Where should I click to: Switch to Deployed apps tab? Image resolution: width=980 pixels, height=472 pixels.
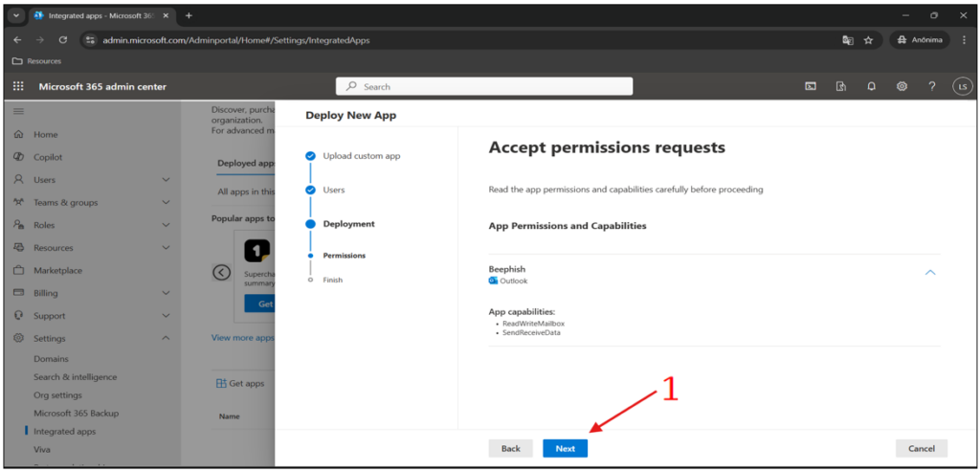pyautogui.click(x=246, y=163)
